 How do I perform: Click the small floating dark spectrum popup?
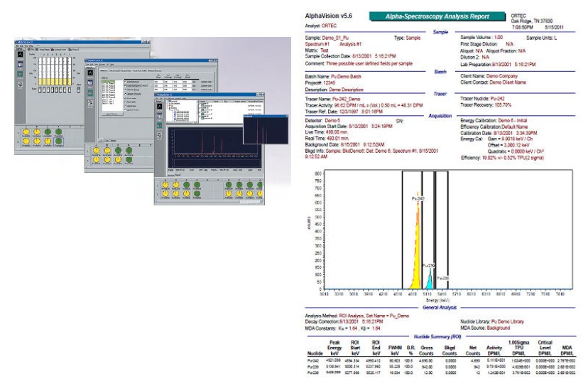click(266, 129)
